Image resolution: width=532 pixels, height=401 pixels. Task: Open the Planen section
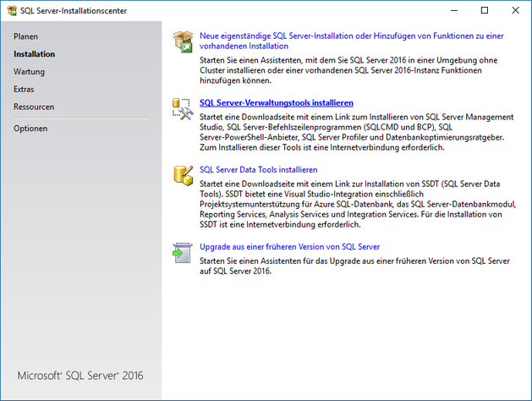(x=25, y=36)
